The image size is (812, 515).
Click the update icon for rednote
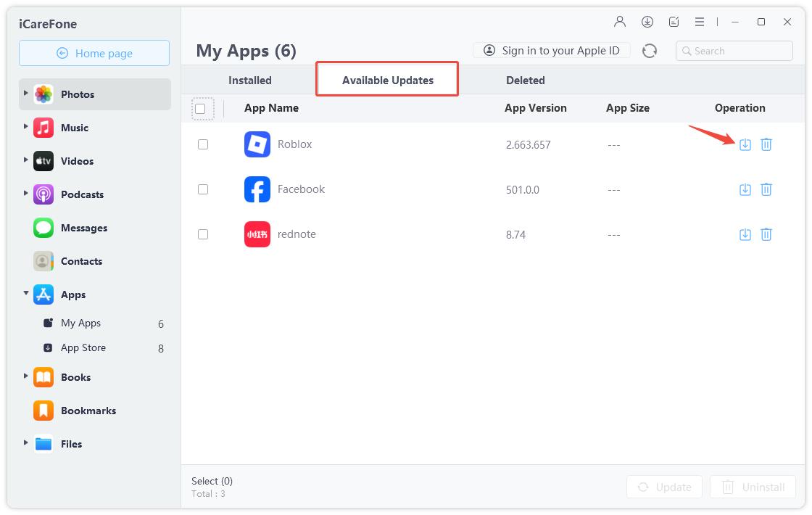(x=745, y=234)
